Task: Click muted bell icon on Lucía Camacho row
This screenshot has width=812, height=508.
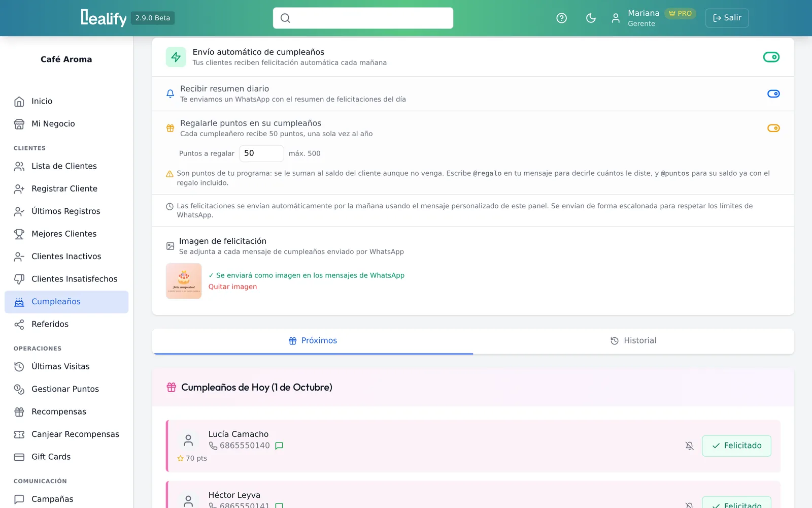Action: [x=689, y=446]
